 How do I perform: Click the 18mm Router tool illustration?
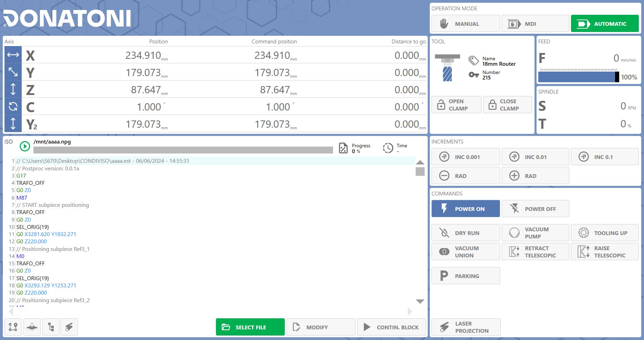[x=447, y=68]
